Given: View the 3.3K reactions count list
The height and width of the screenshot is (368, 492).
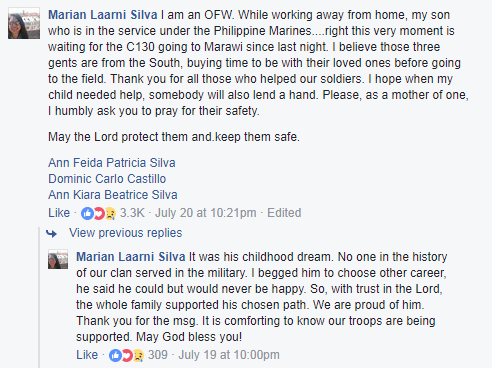Looking at the screenshot, I should (x=132, y=213).
